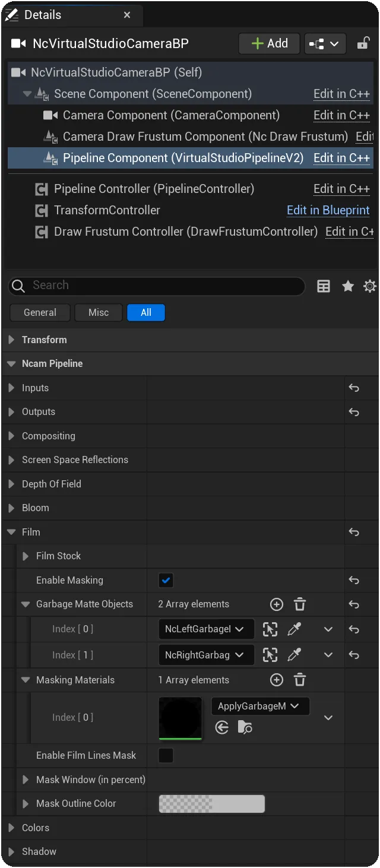Click the lock icon in Details header

[x=362, y=43]
